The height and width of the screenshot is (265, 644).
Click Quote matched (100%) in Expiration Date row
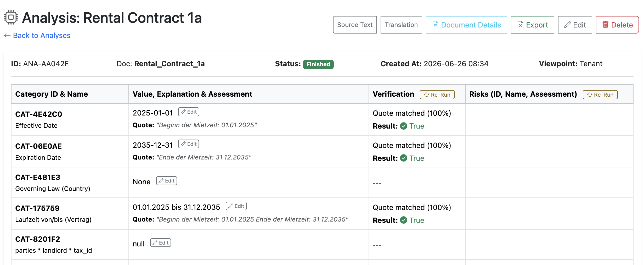[412, 146]
